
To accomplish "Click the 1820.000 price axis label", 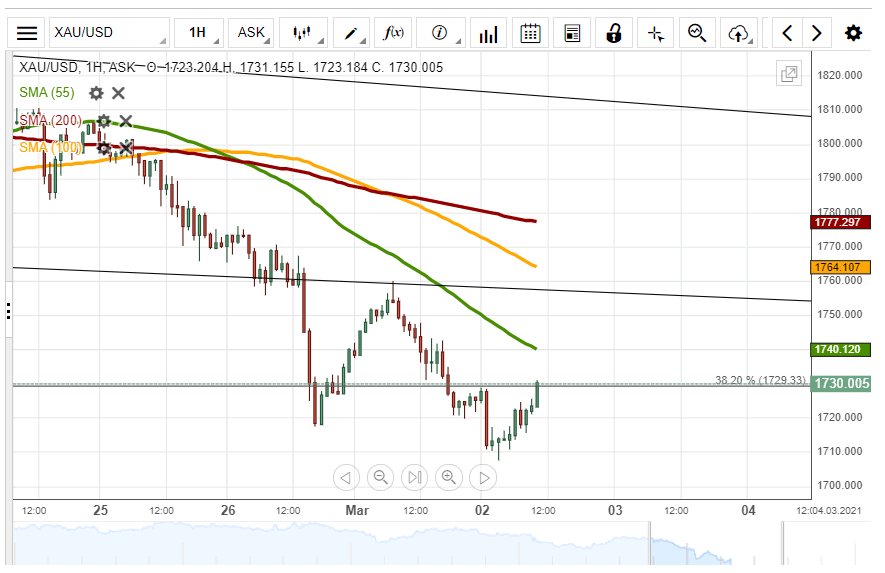I will pos(840,75).
